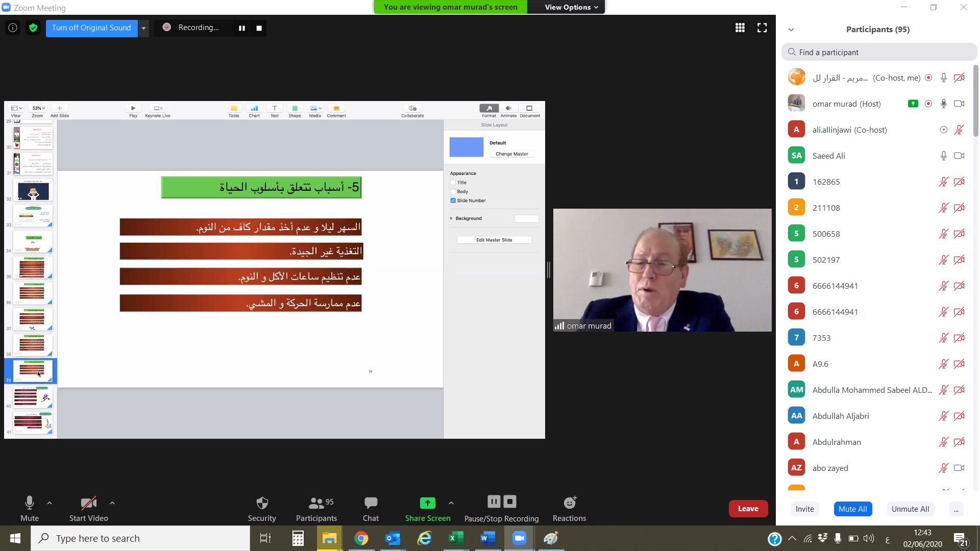Click the green encryption shield icon
Screen dimensions: 980x551
[x=33, y=28]
